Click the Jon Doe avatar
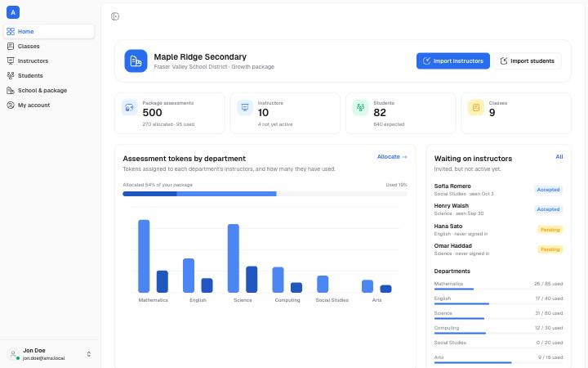The image size is (588, 368). tap(13, 354)
